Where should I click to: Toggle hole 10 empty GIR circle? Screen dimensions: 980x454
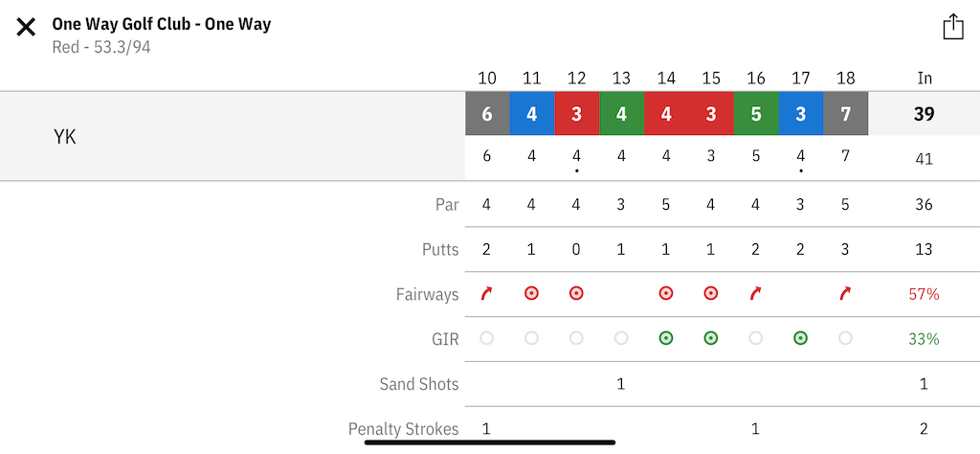coord(486,338)
